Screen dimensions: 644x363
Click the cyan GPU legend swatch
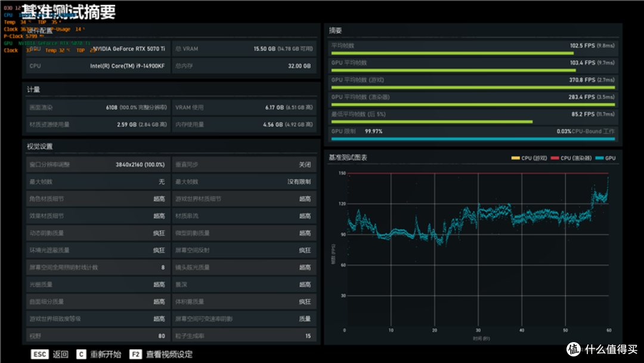click(599, 158)
